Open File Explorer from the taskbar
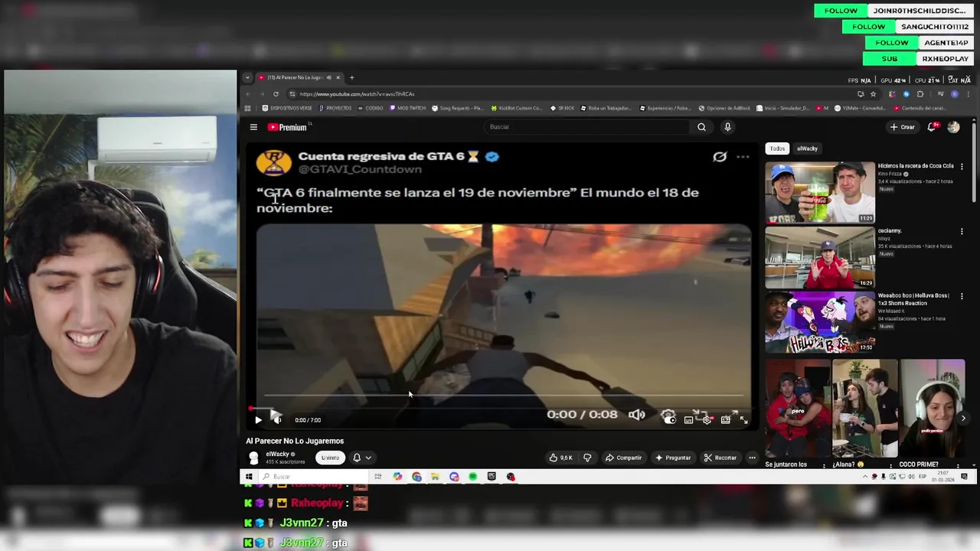This screenshot has width=980, height=551. [x=435, y=477]
